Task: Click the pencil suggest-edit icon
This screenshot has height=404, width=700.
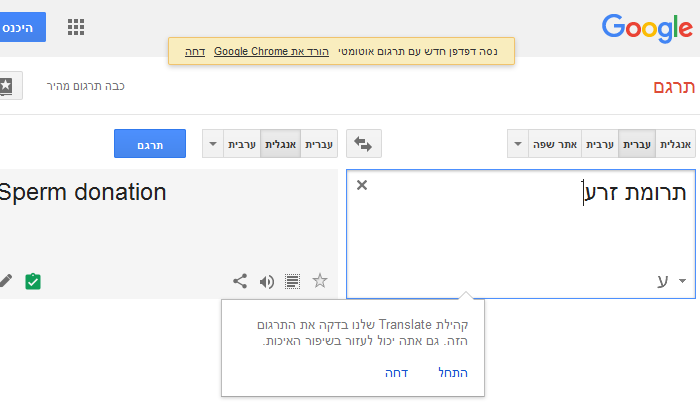Action: point(6,281)
